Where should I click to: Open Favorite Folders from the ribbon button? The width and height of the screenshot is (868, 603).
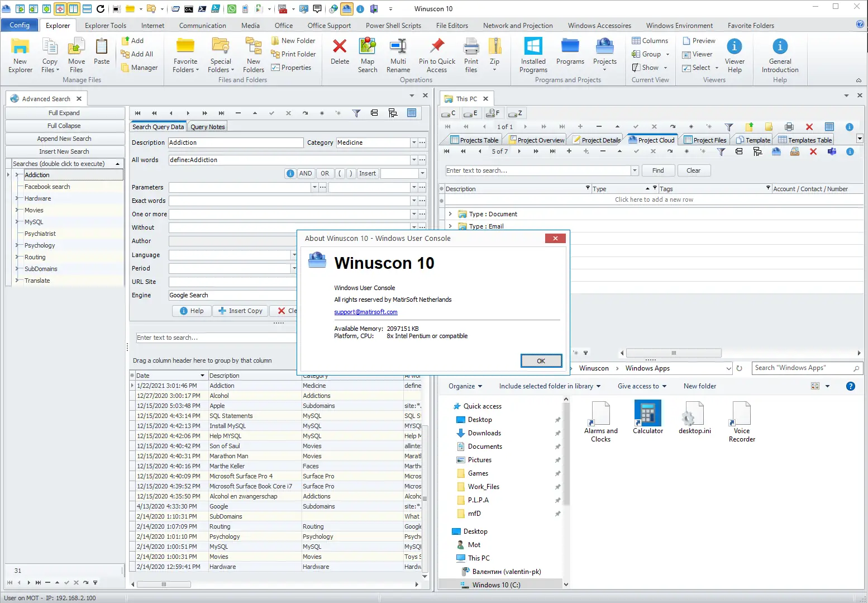[x=185, y=55]
